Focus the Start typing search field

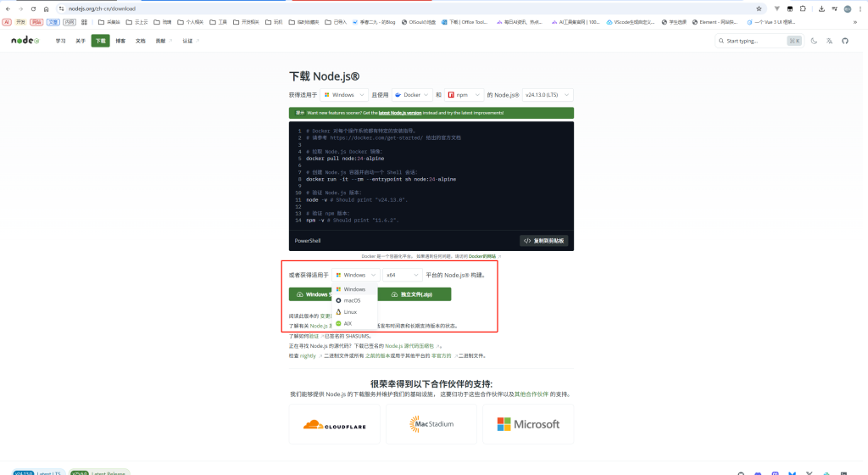point(759,41)
